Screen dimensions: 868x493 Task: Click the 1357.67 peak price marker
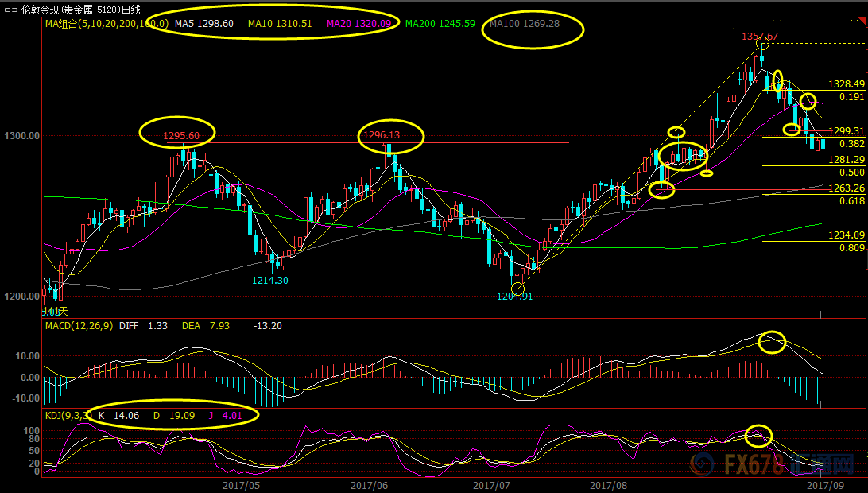759,36
